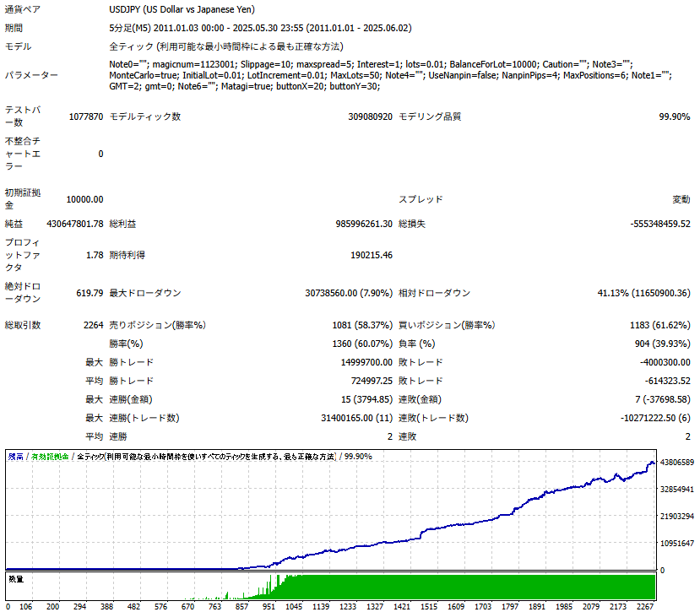Click the 有効証拠金 equity legend label

click(x=50, y=456)
